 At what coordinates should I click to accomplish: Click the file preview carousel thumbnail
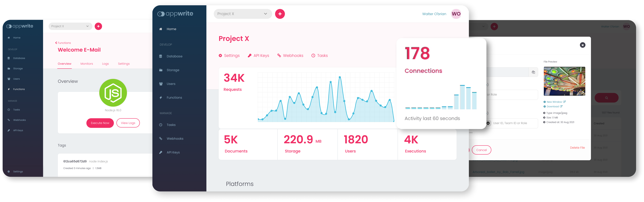pyautogui.click(x=564, y=81)
